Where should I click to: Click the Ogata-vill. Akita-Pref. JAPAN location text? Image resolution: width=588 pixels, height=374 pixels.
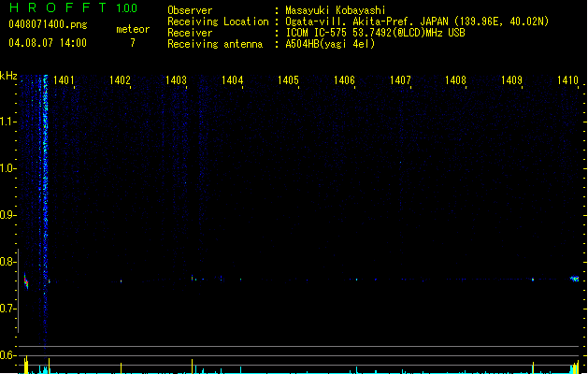point(417,22)
